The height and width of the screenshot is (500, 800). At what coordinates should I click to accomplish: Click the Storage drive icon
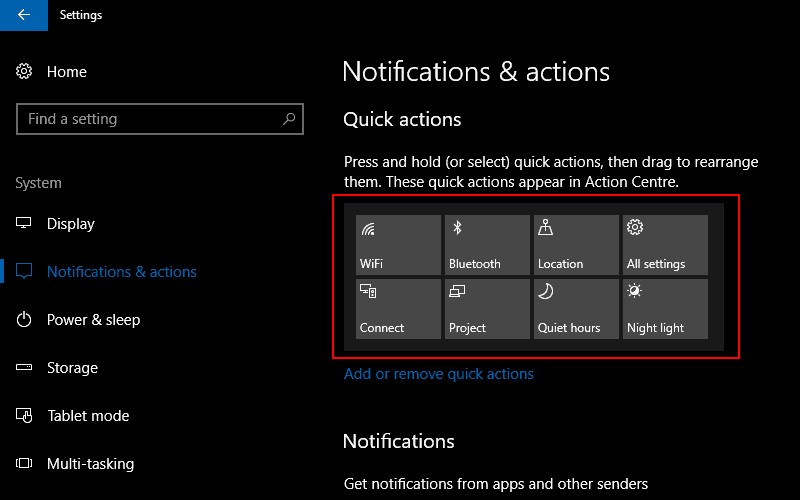[24, 367]
